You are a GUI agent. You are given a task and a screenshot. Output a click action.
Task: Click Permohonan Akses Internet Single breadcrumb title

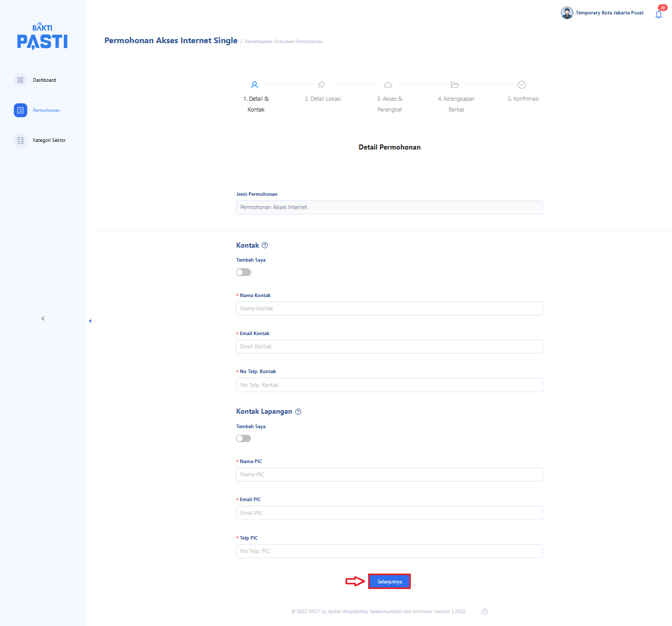pyautogui.click(x=171, y=41)
